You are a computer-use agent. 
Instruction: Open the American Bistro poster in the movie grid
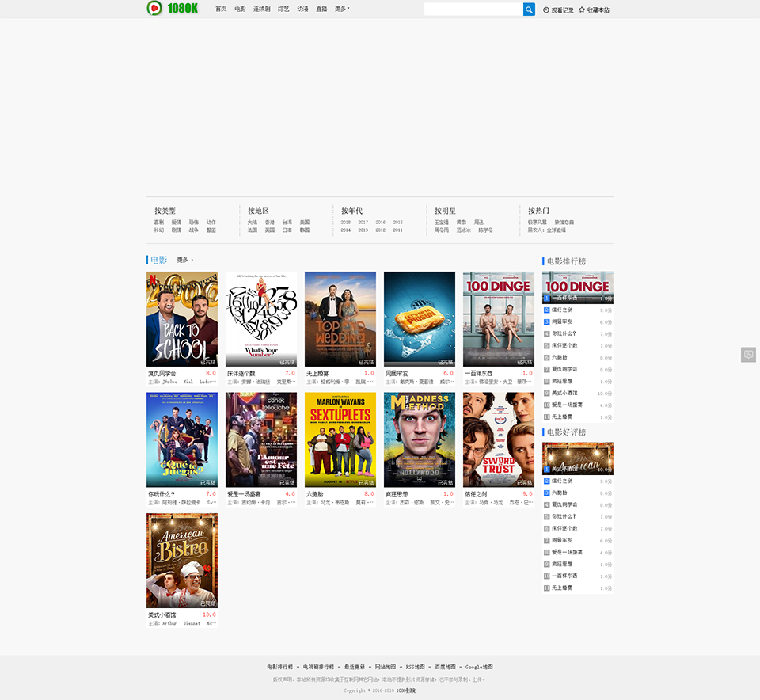click(182, 561)
